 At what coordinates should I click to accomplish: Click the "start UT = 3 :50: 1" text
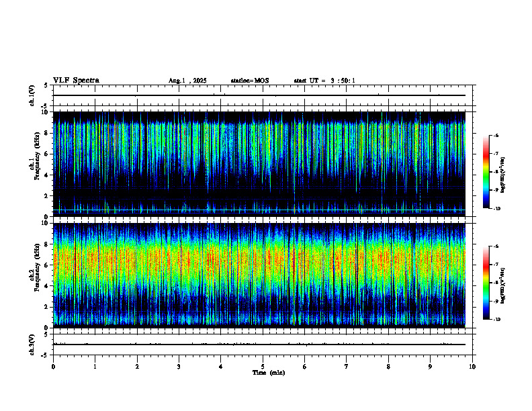pos(324,81)
